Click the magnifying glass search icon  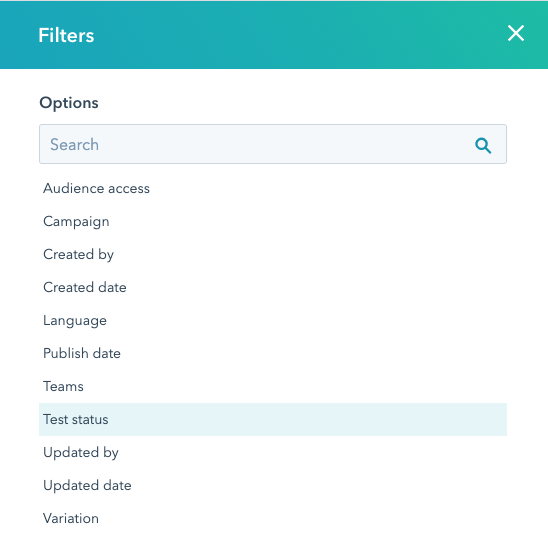click(x=483, y=145)
